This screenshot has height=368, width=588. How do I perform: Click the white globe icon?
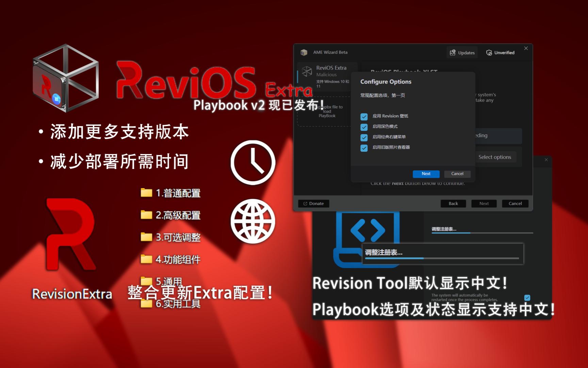click(253, 221)
